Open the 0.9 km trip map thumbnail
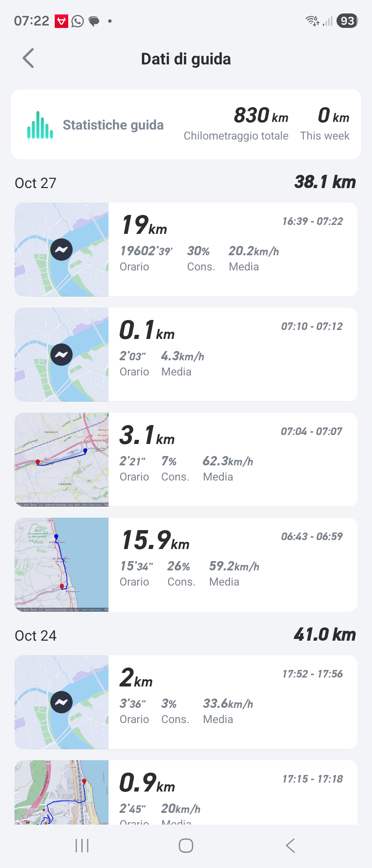Image resolution: width=372 pixels, height=868 pixels. click(x=61, y=792)
